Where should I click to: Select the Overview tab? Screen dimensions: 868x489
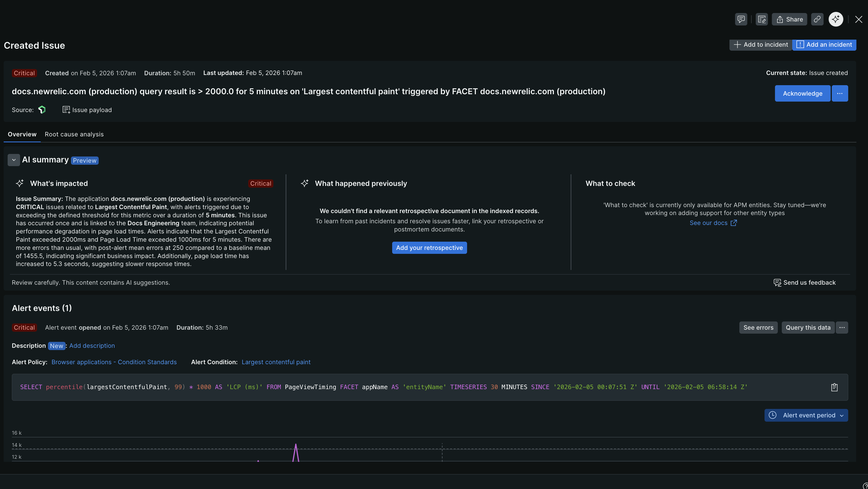(x=22, y=134)
